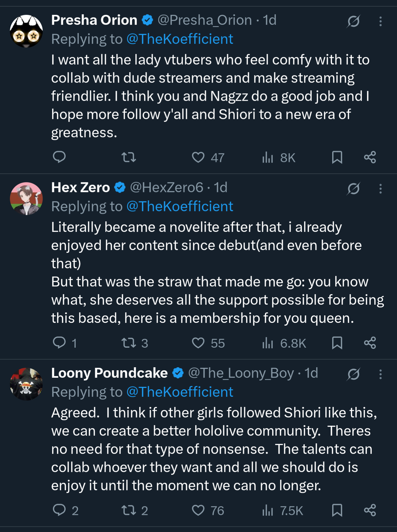Viewport: 397px width, 532px height.
Task: Open Loony Poundcake's profile name
Action: pyautogui.click(x=109, y=373)
